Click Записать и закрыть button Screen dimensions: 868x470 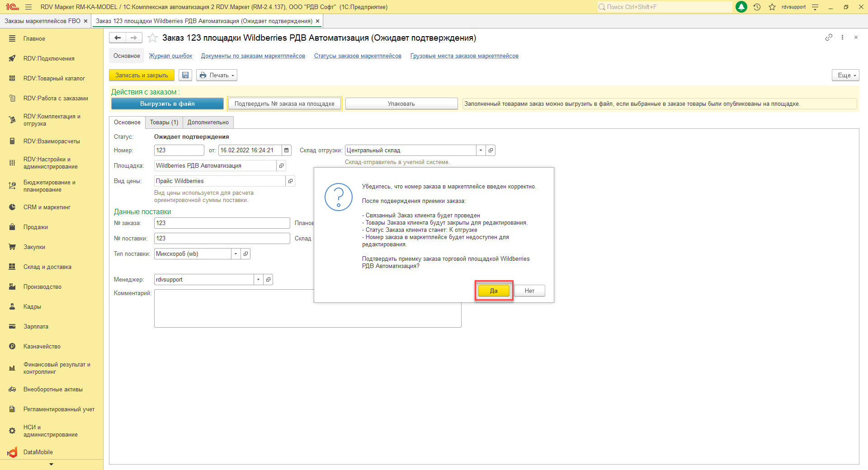[x=142, y=75]
